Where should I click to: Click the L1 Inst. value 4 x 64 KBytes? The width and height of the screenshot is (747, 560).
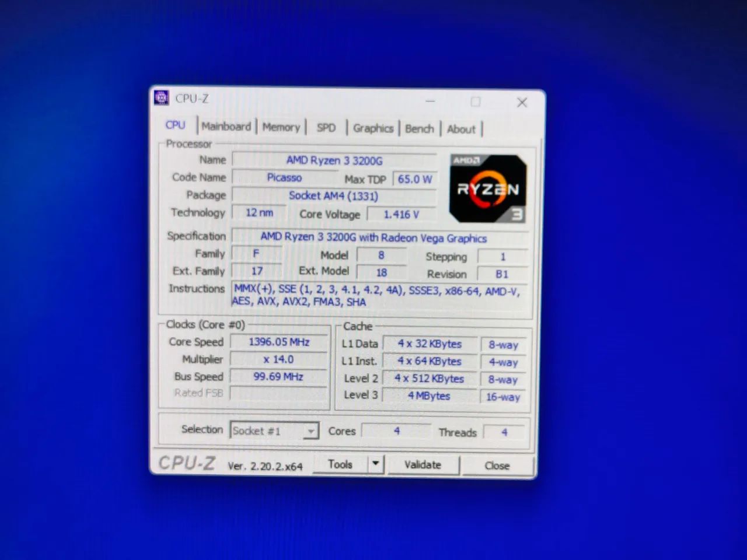tap(430, 362)
